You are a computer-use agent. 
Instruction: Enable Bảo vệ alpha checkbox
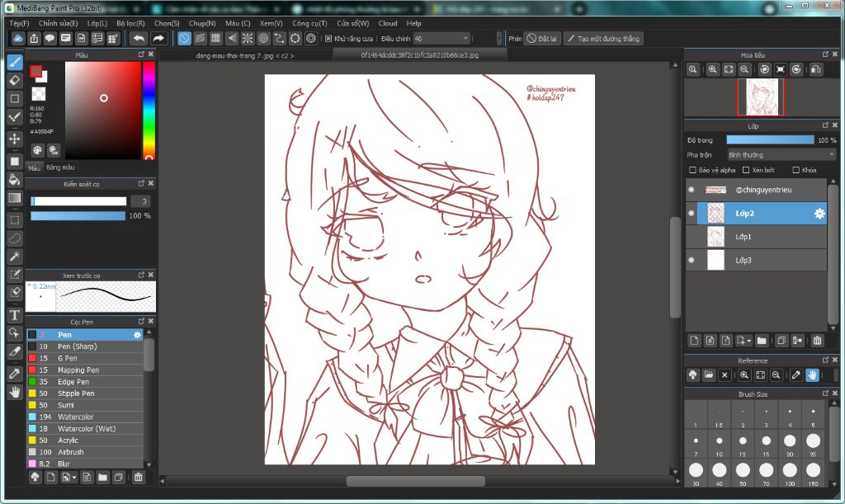pyautogui.click(x=692, y=170)
